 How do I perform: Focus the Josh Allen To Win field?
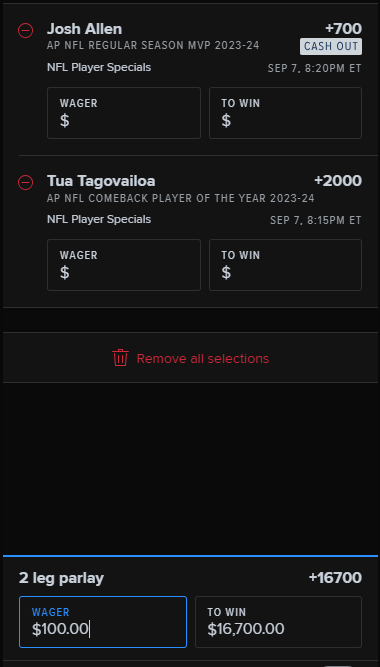(x=286, y=113)
